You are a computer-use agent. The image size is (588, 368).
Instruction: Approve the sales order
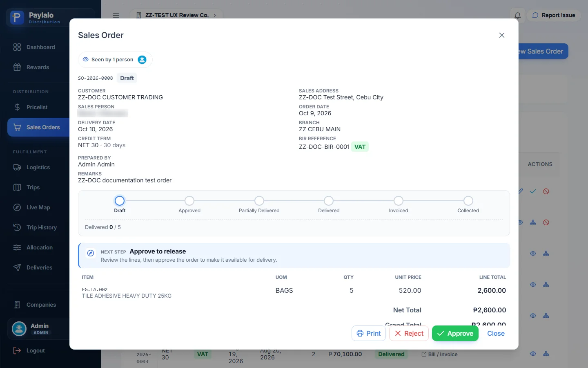coord(455,333)
